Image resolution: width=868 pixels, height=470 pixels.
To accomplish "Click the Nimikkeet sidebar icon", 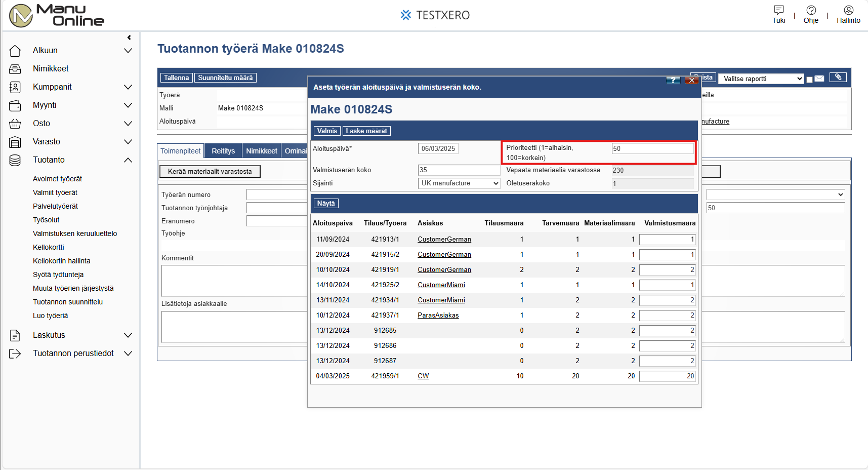I will coord(15,69).
